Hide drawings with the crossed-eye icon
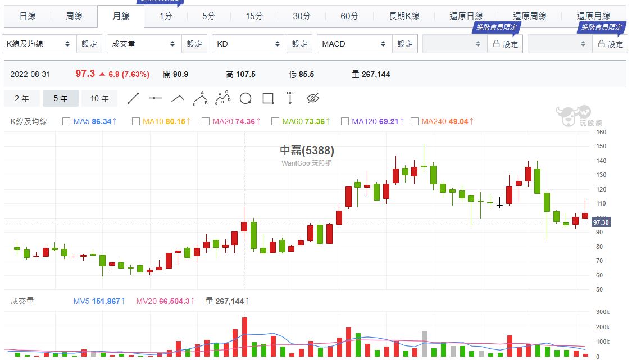The image size is (632, 364). [313, 99]
